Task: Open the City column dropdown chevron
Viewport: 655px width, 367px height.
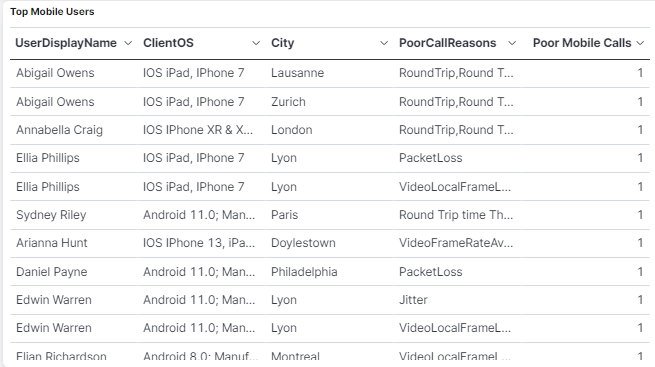Action: click(384, 43)
